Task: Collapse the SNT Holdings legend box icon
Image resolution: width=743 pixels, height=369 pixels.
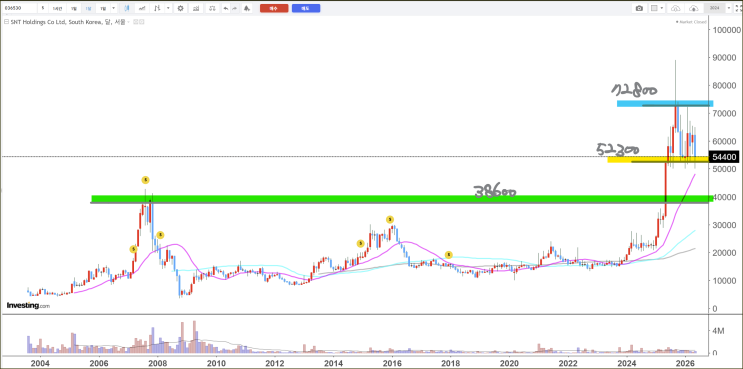Action: click(7, 22)
